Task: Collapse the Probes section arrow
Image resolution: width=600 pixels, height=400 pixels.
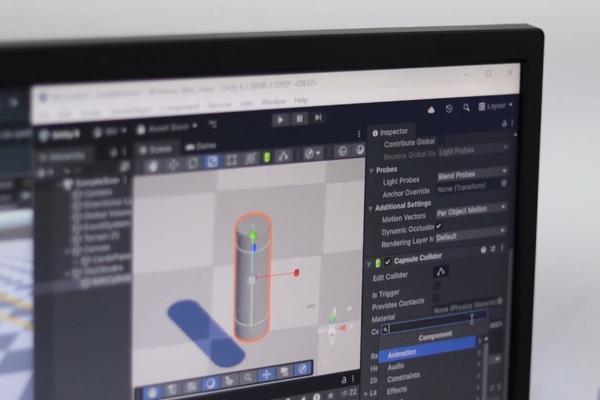Action: click(x=371, y=171)
